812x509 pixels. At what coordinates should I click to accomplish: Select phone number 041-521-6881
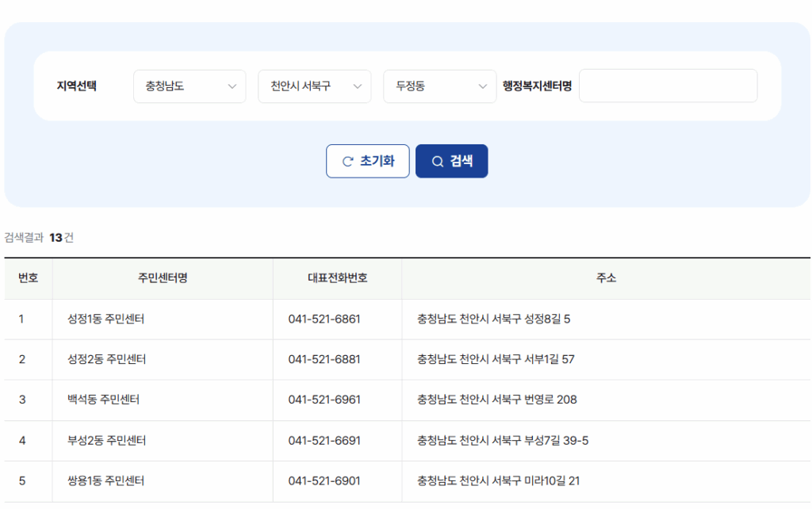click(324, 359)
